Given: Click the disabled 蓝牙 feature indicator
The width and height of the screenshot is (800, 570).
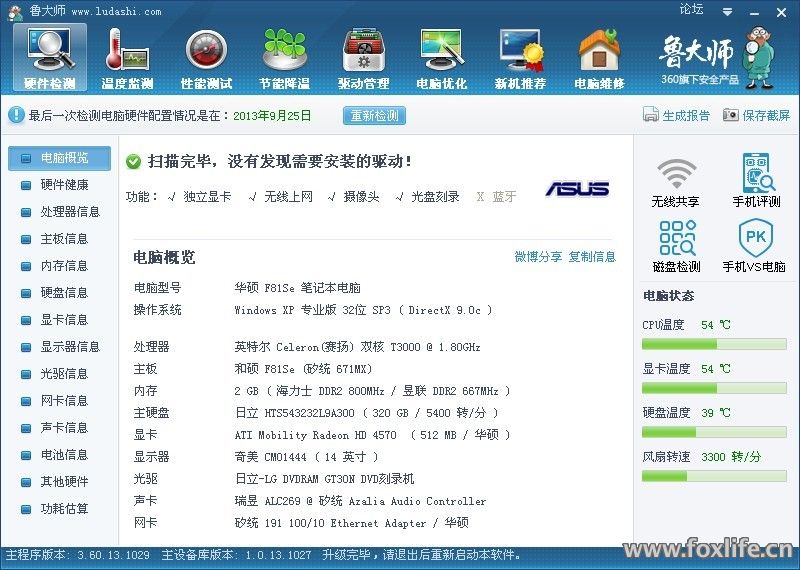Looking at the screenshot, I should click(x=496, y=196).
